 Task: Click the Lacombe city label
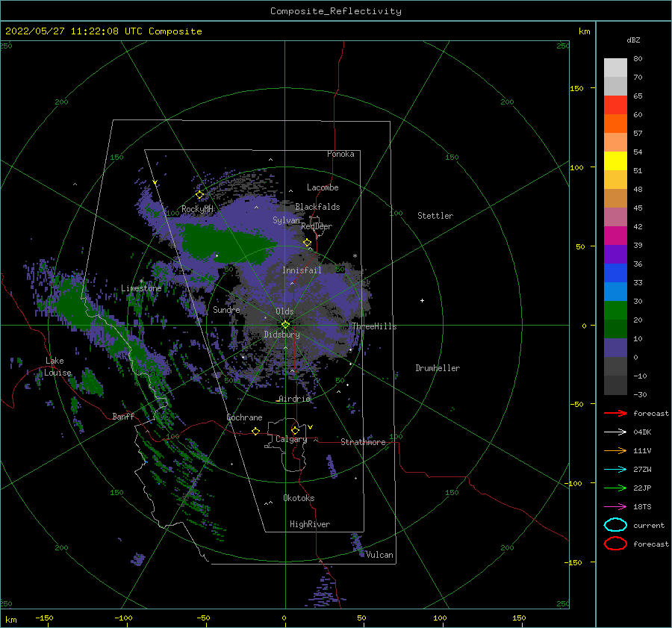point(323,187)
